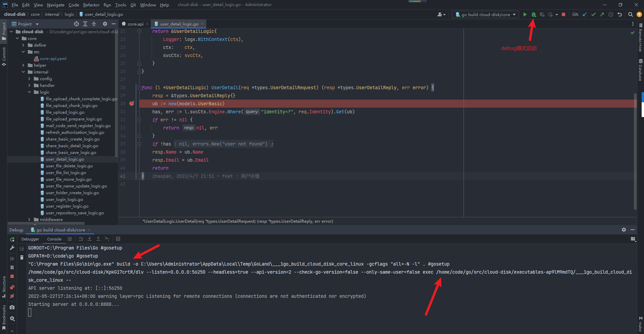Open the Git menu
Image resolution: width=644 pixels, height=334 pixels.
(x=133, y=5)
